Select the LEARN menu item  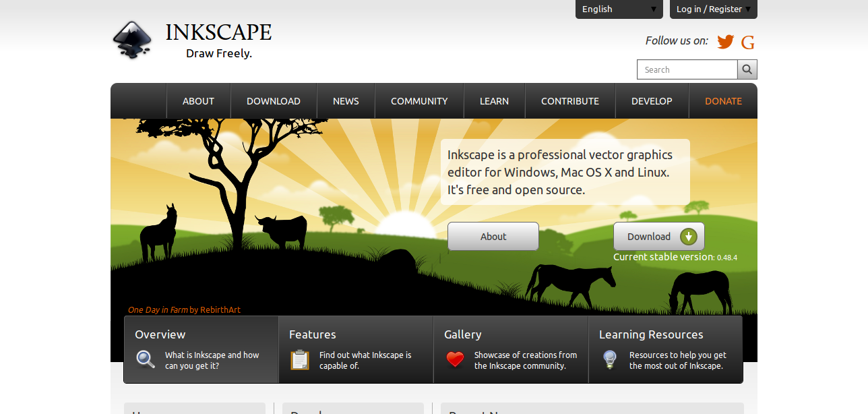coord(494,101)
